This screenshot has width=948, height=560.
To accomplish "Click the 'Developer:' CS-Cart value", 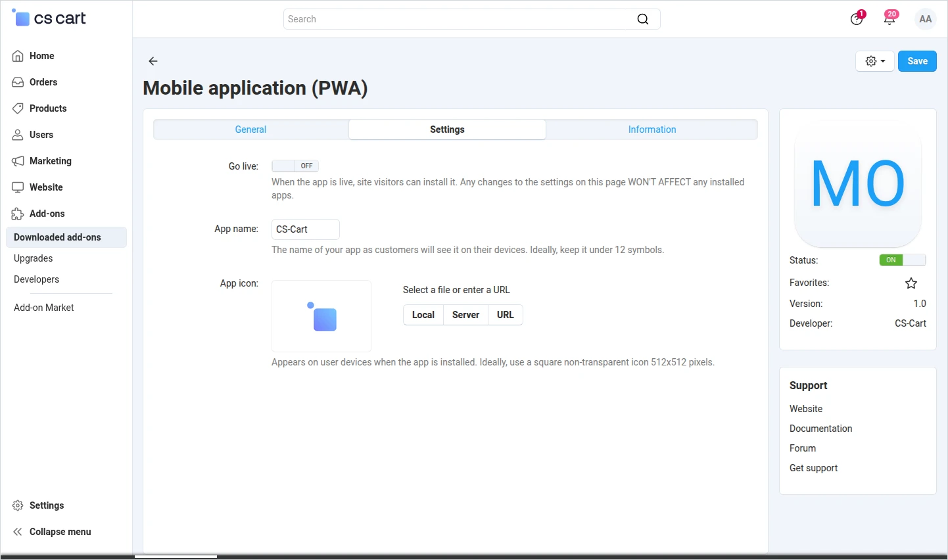I will tap(911, 323).
